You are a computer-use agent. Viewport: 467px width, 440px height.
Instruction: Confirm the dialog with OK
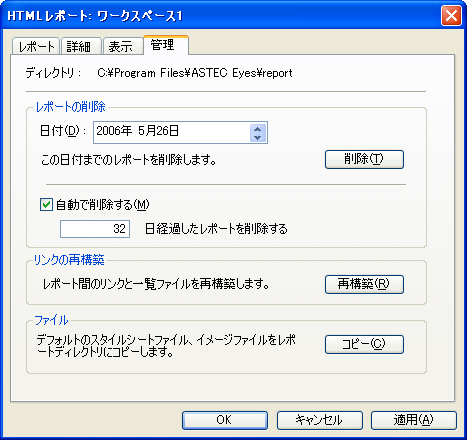click(225, 420)
